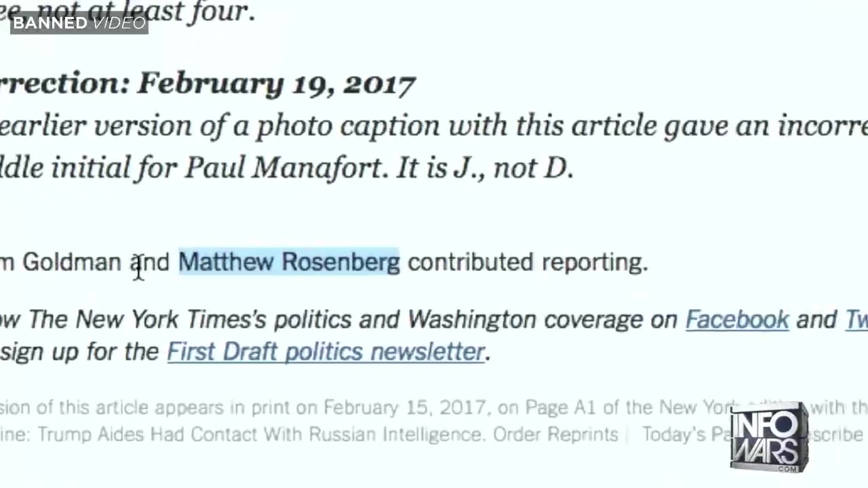Click the name Goldman in the credits
868x488 pixels.
click(x=72, y=262)
